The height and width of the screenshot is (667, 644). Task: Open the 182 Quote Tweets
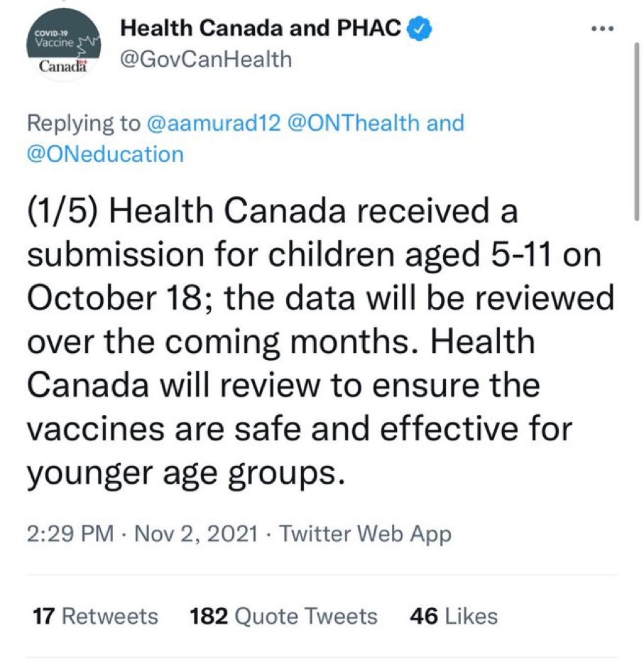[x=283, y=617]
